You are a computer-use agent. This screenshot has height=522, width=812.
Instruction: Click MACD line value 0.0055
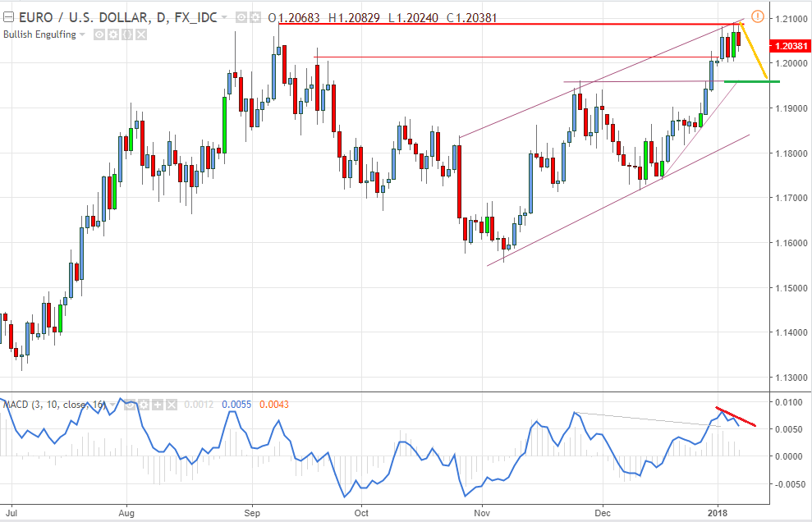tap(236, 405)
